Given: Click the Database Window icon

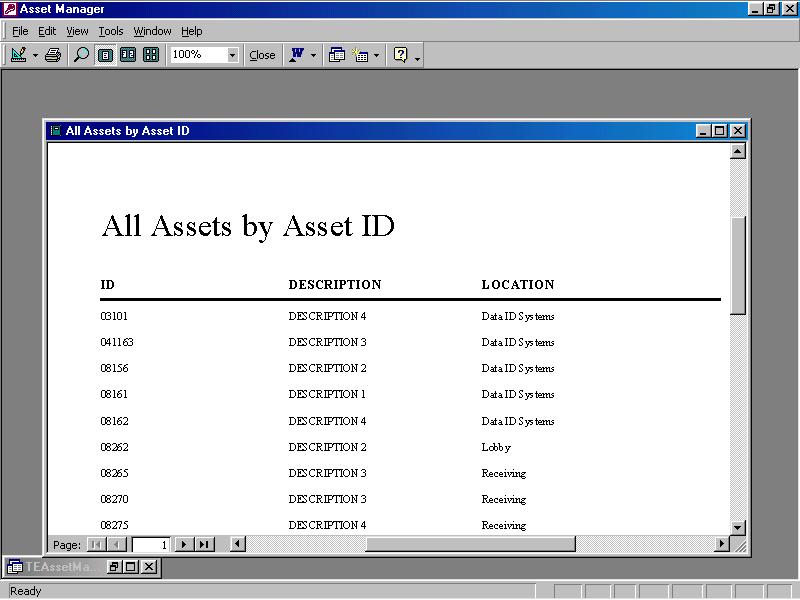Looking at the screenshot, I should tap(337, 55).
